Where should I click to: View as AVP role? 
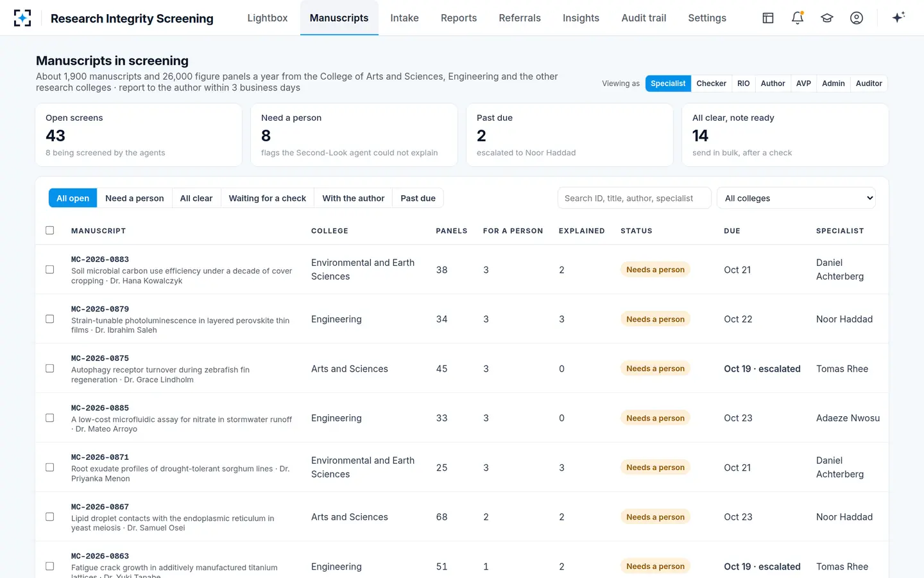(x=803, y=83)
